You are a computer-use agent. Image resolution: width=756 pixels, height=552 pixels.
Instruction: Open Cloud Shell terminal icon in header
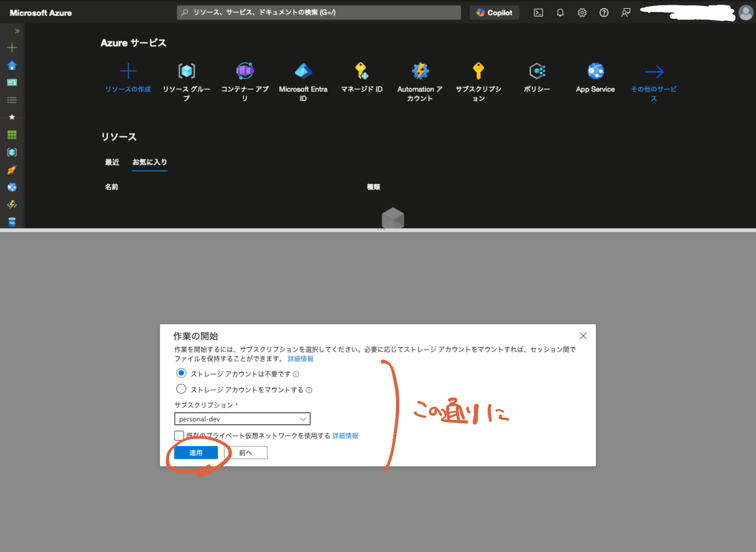pyautogui.click(x=538, y=13)
